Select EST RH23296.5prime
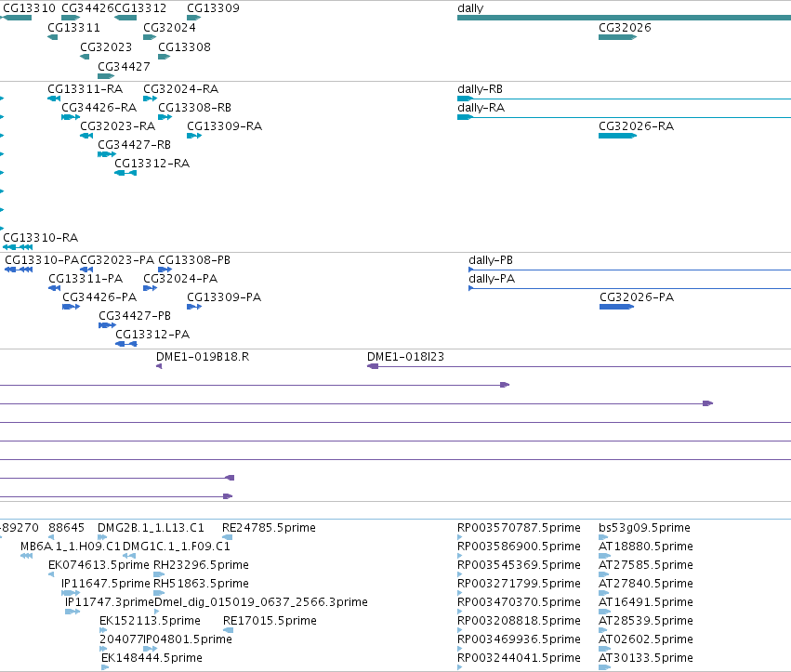Image resolution: width=791 pixels, height=672 pixels. pyautogui.click(x=160, y=574)
